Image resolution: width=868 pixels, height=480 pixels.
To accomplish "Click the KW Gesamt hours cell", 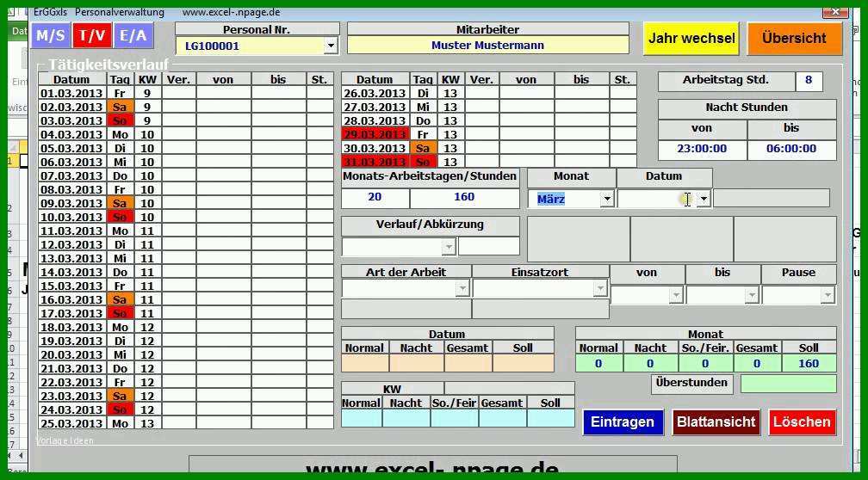I will pos(502,418).
